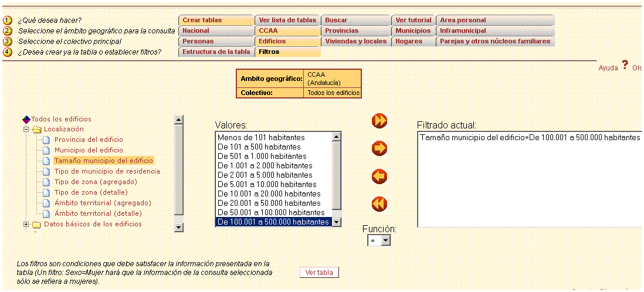Select the current filter entry in Filtrado actual

[x=530, y=138]
